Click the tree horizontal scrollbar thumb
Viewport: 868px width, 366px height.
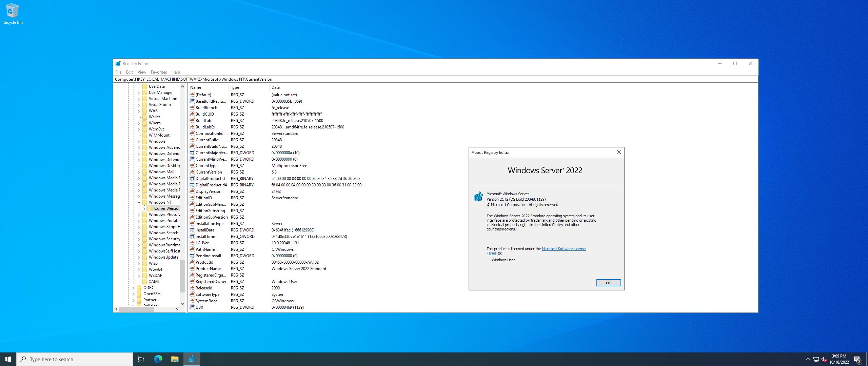pyautogui.click(x=137, y=309)
